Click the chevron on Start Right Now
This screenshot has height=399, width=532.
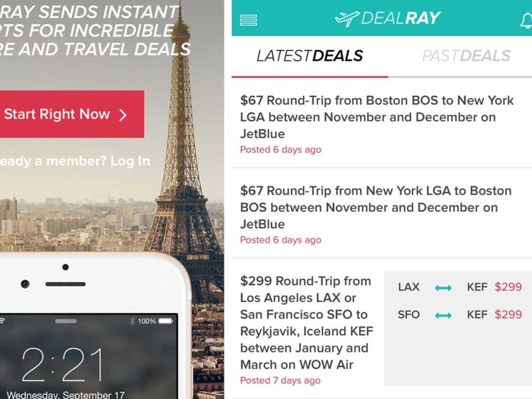tap(123, 115)
